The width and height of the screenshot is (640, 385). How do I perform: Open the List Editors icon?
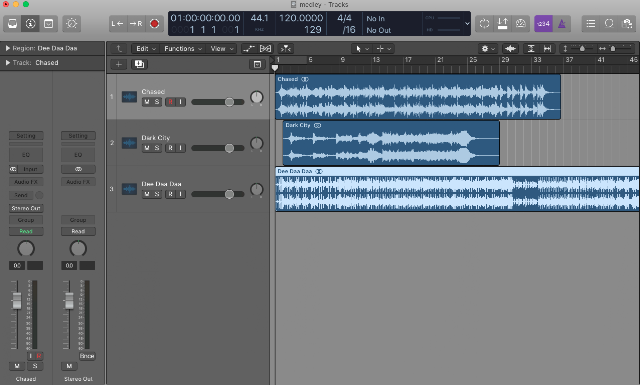[591, 24]
